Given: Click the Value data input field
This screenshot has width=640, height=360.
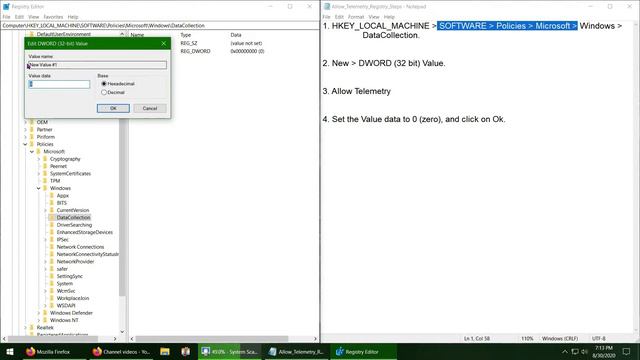Looking at the screenshot, I should 59,84.
